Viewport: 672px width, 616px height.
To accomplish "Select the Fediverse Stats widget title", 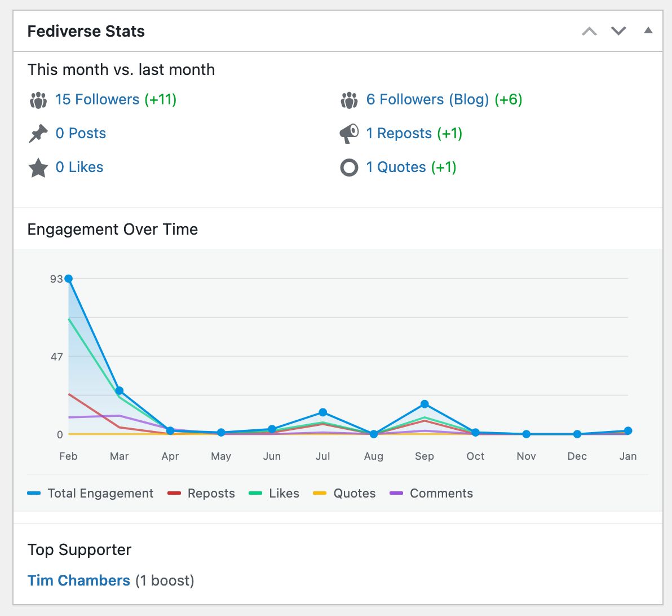I will pos(86,32).
